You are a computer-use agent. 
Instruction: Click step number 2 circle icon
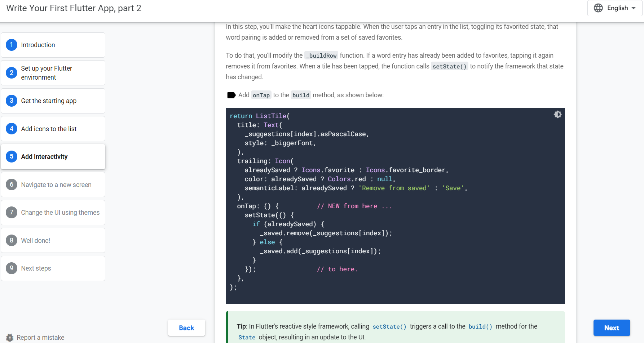12,73
